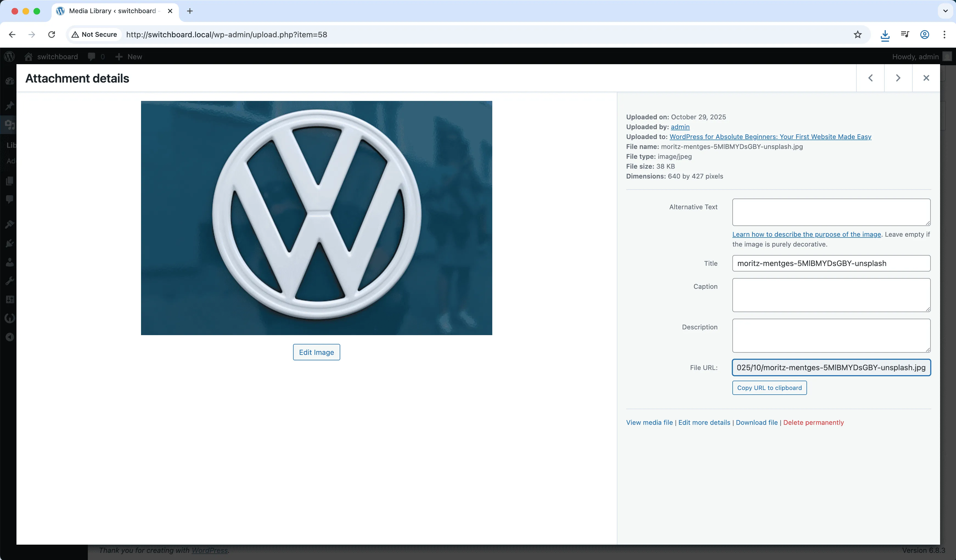Open browser downloads icon
The height and width of the screenshot is (560, 956).
click(885, 35)
